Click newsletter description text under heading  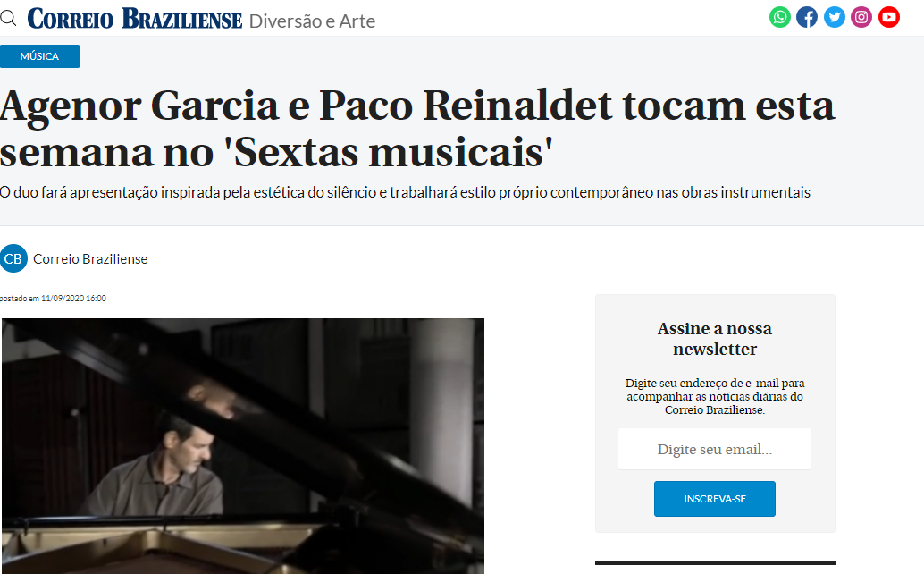pyautogui.click(x=715, y=397)
